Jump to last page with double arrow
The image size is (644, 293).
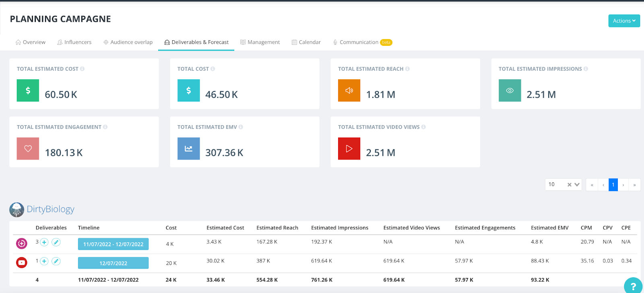(x=634, y=185)
